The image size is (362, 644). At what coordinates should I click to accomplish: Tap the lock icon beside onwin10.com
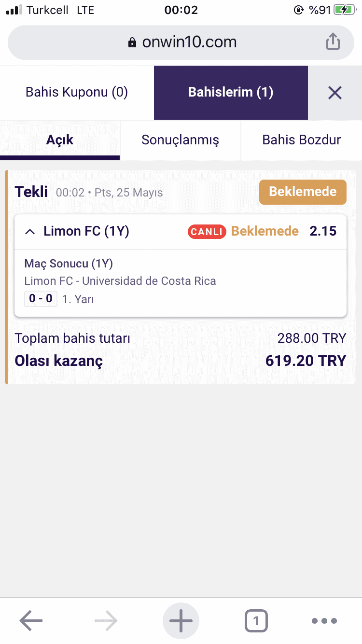tap(132, 42)
